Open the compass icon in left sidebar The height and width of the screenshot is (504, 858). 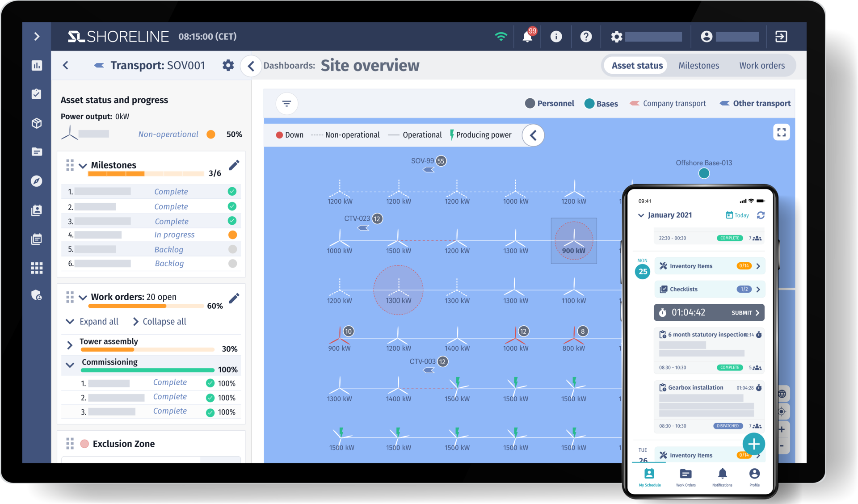[x=37, y=181]
